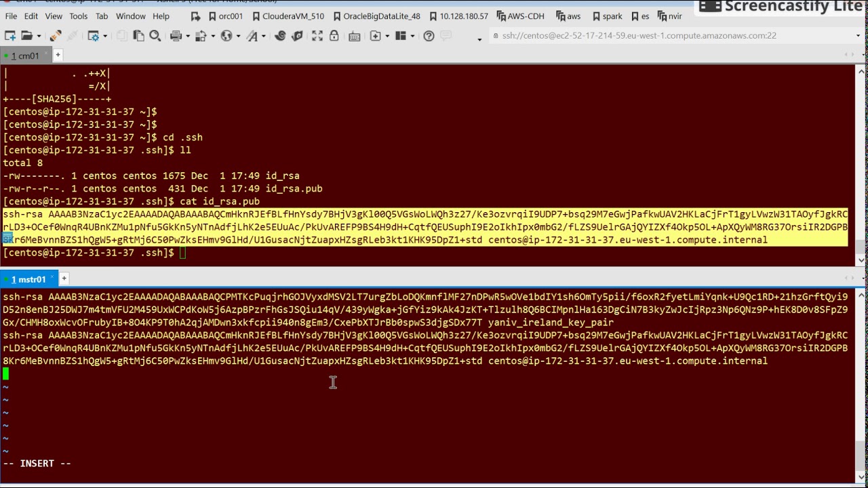
Task: Expand the properties gear dropdown arrow
Action: pyautogui.click(x=105, y=36)
